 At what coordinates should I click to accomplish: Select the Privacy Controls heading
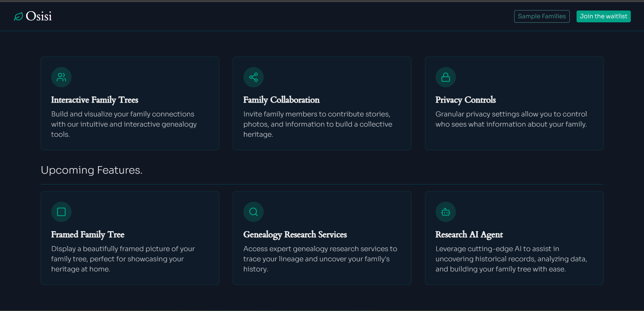(465, 100)
